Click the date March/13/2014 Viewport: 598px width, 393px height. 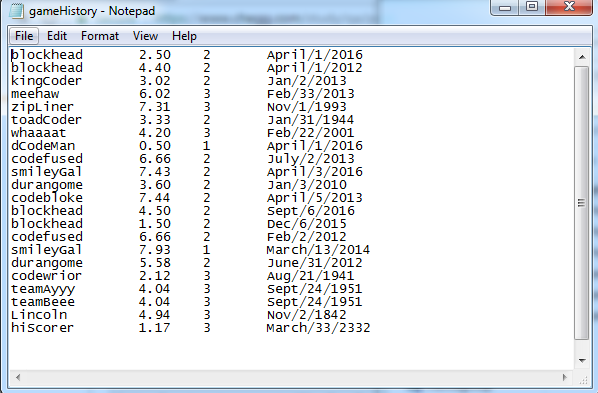point(318,250)
